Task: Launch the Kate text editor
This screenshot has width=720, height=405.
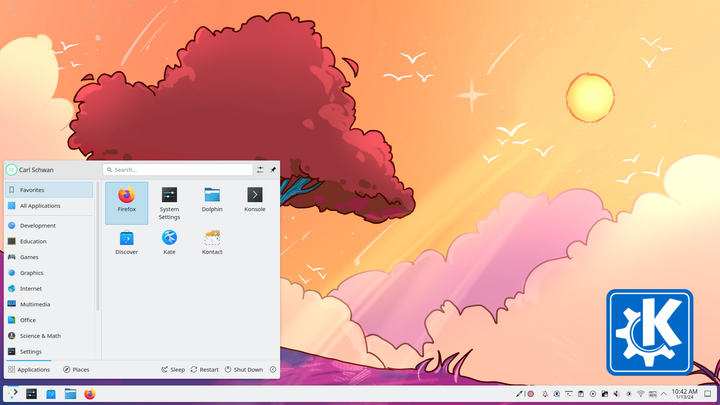Action: pyautogui.click(x=169, y=242)
